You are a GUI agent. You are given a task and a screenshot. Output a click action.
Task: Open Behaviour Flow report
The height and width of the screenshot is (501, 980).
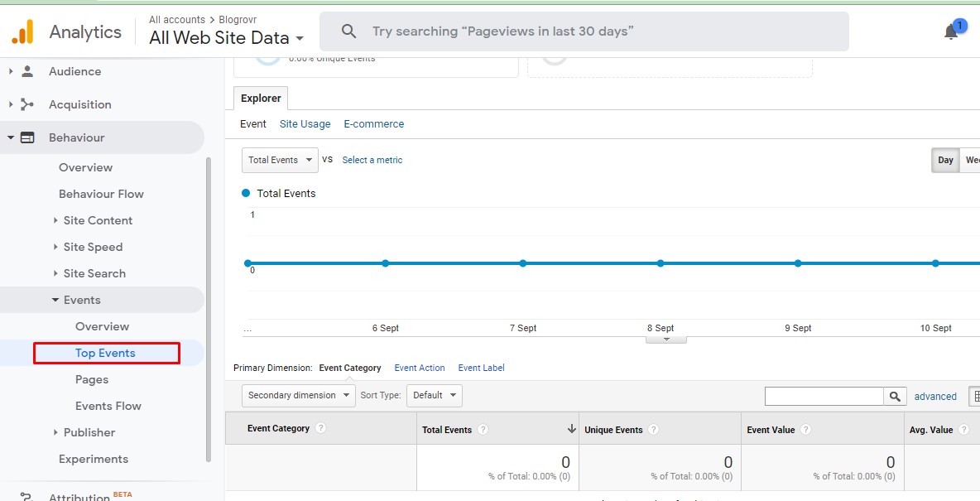[101, 194]
